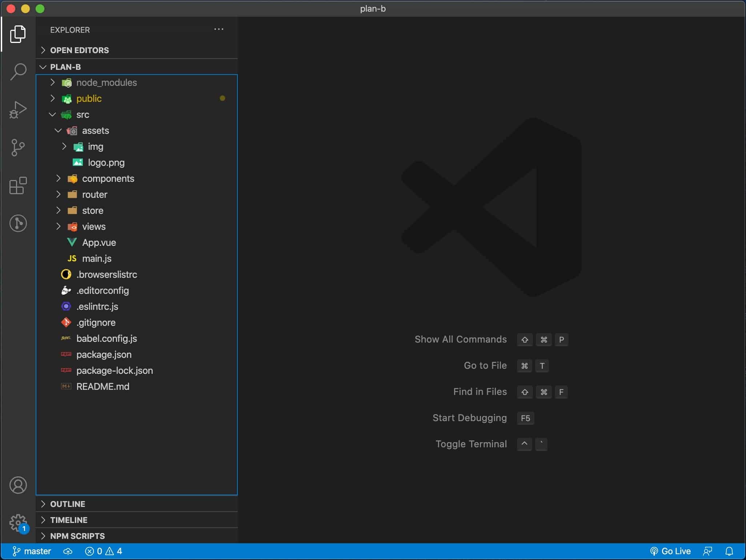The width and height of the screenshot is (746, 560).
Task: Click the notifications bell in status bar
Action: pyautogui.click(x=729, y=551)
